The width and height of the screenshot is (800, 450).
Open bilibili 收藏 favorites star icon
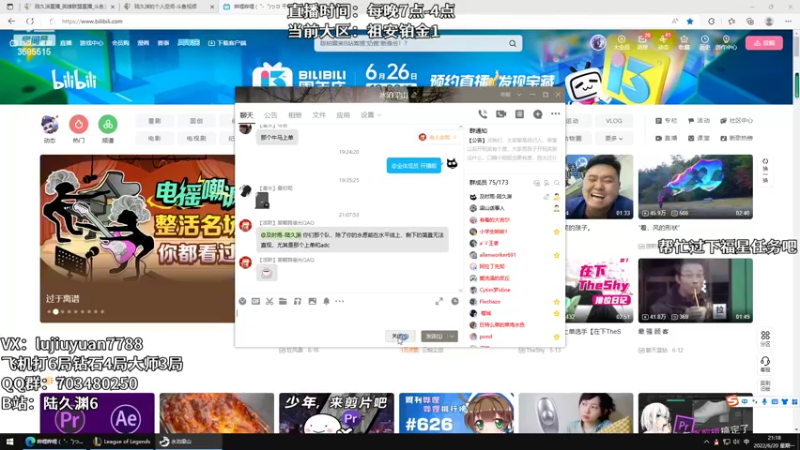[x=684, y=42]
